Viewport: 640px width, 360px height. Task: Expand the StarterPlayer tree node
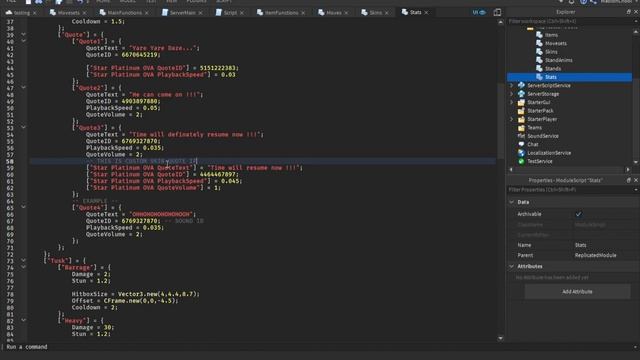511,119
